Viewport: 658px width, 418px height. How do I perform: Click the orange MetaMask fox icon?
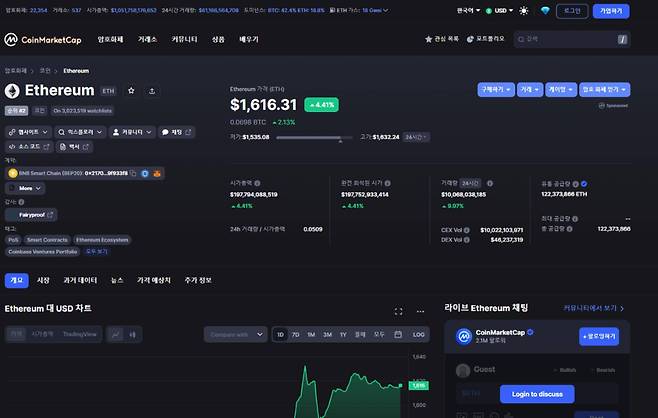[157, 173]
